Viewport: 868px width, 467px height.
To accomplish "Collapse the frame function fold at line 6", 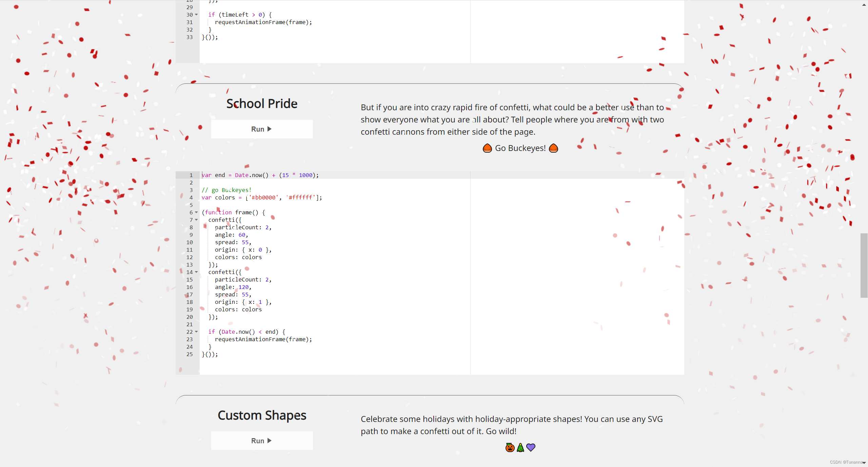I will pos(196,212).
